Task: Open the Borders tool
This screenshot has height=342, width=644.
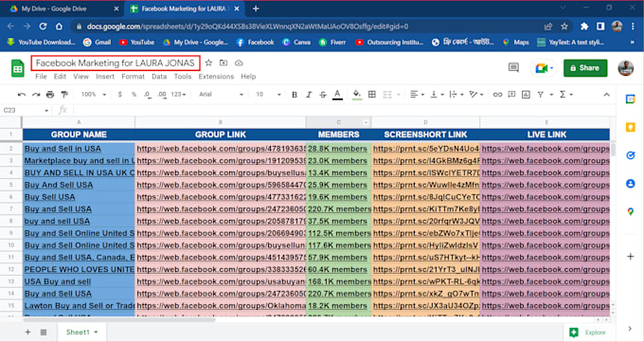Action: 372,95
